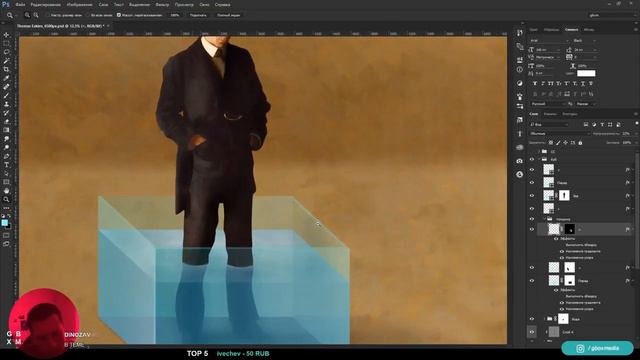Enable 'Настр. размер окон' checkbox
Screen dimensions: 640x360
coord(48,15)
